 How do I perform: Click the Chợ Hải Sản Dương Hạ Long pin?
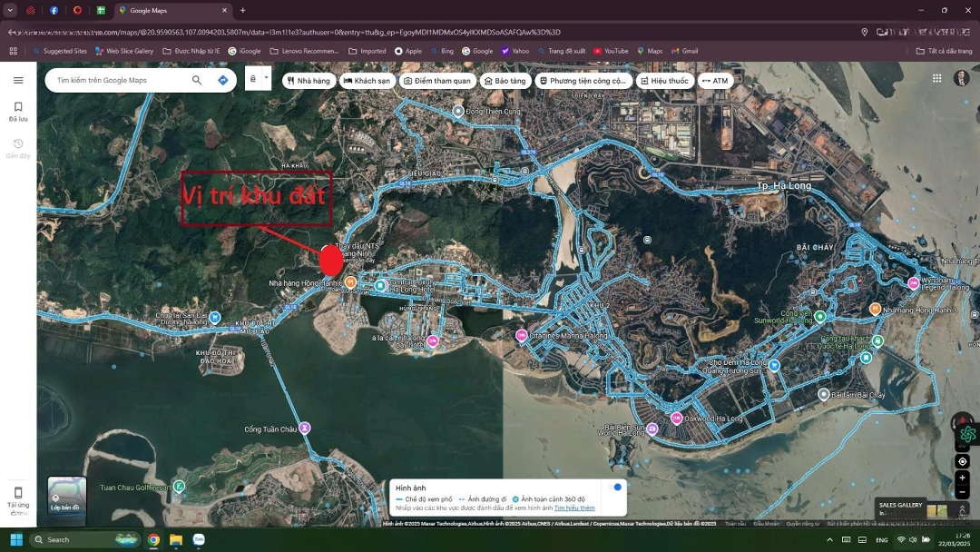pos(214,318)
